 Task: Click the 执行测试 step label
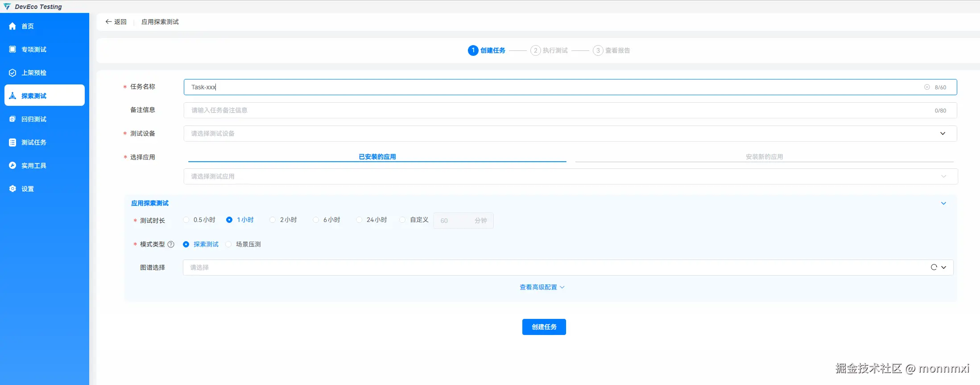555,50
